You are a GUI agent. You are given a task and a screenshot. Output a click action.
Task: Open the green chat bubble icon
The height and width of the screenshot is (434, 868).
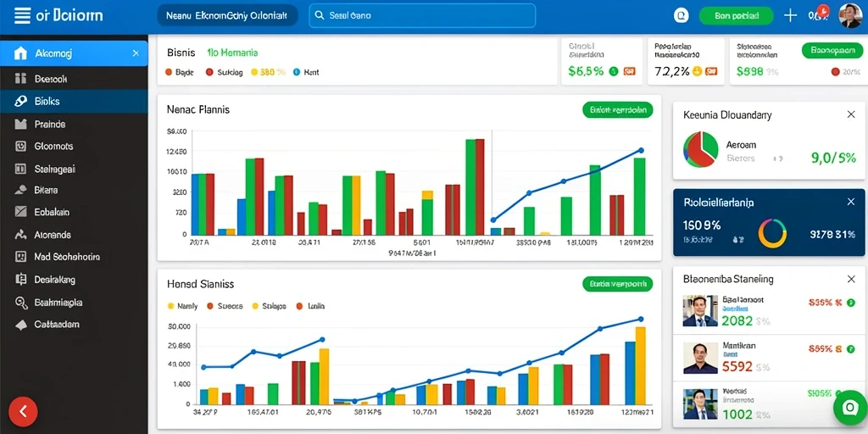point(849,408)
